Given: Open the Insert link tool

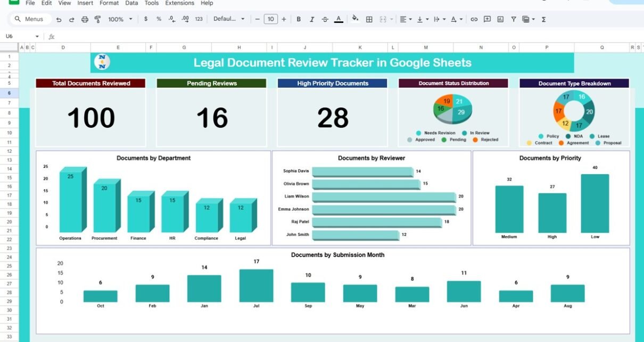Looking at the screenshot, I should (474, 19).
